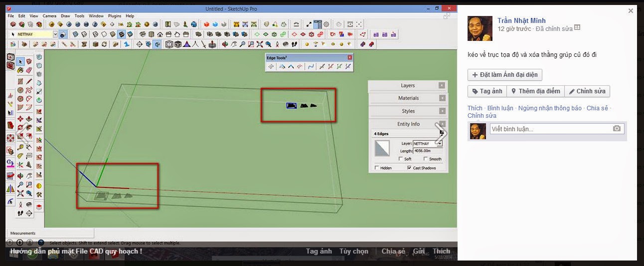Viewport: 644px width, 266px height.
Task: Enable the Soft checkbox in Entity Info
Action: tap(401, 159)
